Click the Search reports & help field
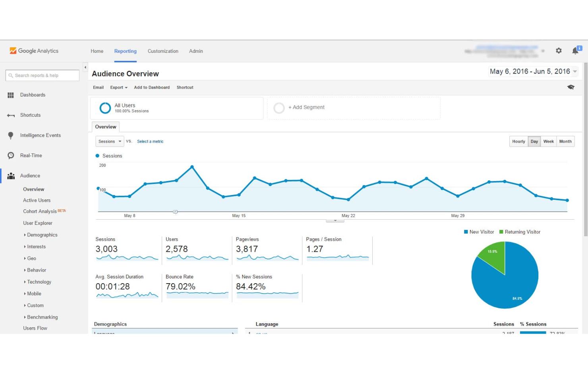 [x=43, y=75]
